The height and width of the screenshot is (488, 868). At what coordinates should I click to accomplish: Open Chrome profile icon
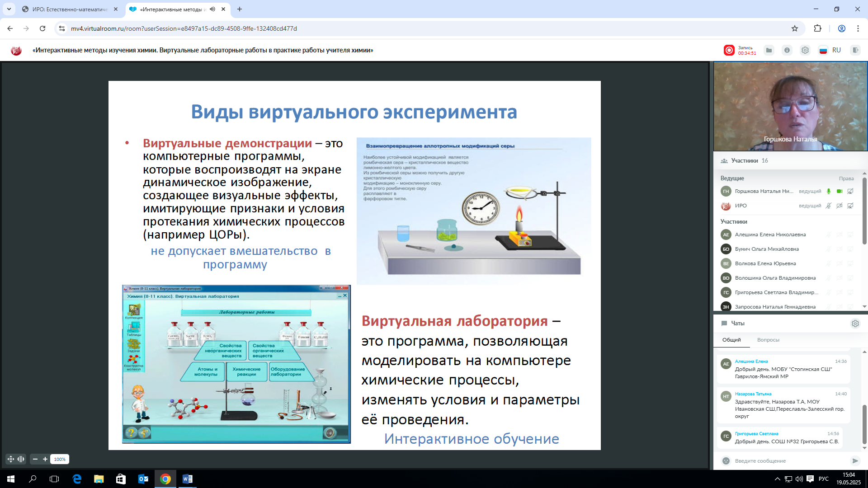coord(842,28)
